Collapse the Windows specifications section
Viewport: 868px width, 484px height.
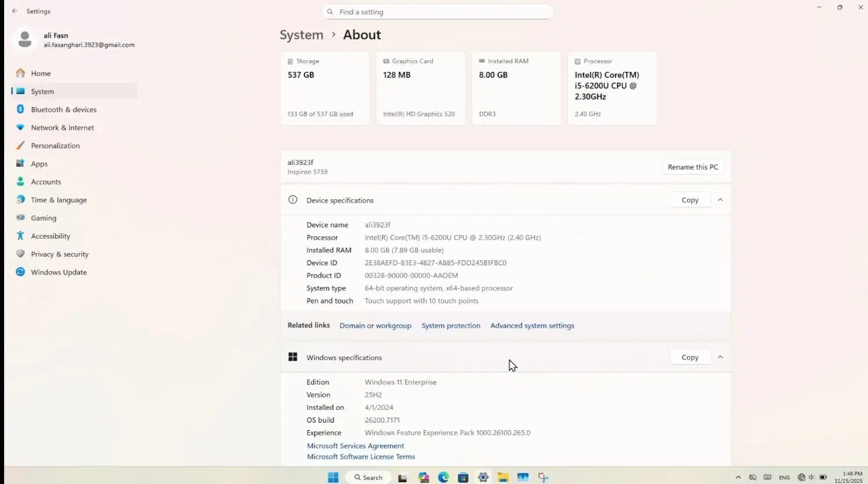coord(720,357)
